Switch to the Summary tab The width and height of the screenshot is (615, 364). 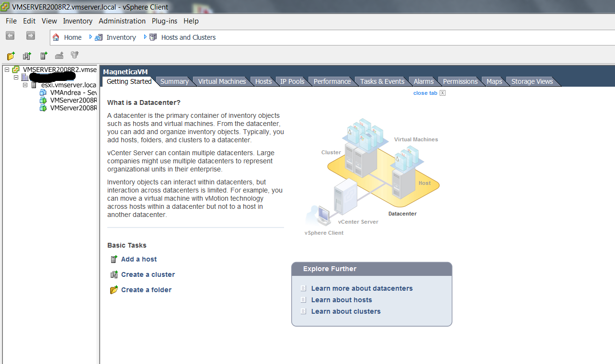click(x=174, y=81)
